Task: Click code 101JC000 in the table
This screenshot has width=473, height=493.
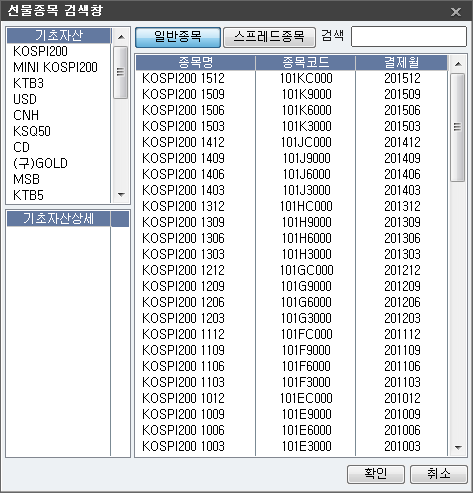Action: [306, 142]
